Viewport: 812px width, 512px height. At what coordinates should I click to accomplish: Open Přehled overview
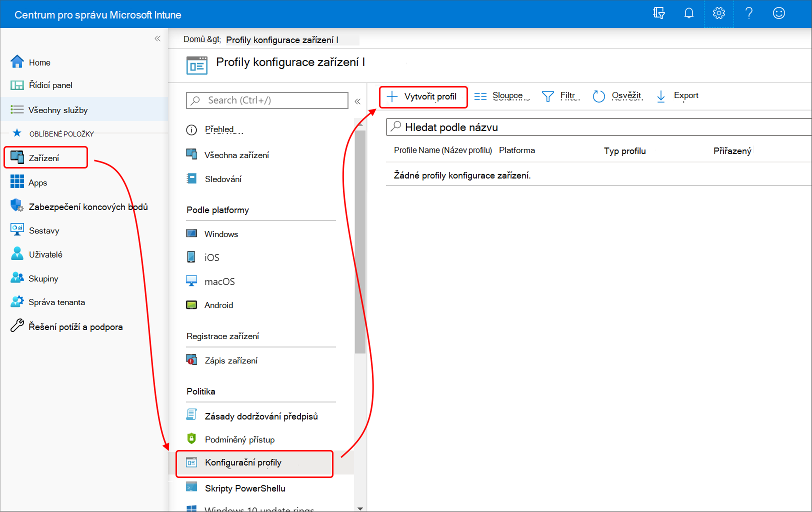pyautogui.click(x=219, y=129)
